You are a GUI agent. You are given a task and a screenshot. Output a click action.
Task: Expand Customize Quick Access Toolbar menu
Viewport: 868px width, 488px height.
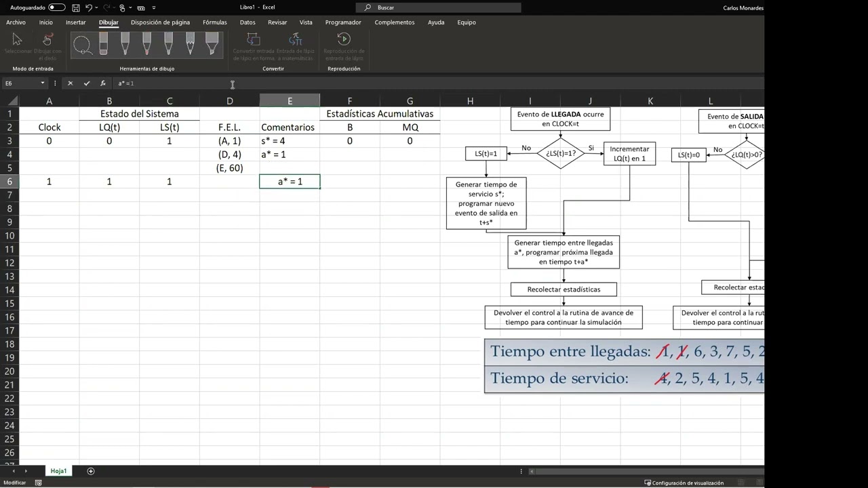(154, 7)
